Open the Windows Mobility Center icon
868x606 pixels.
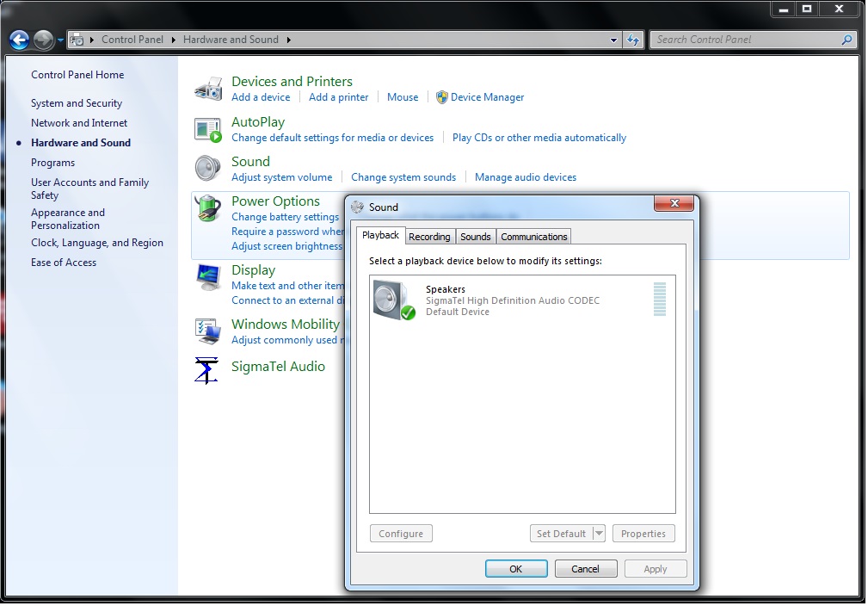[208, 331]
